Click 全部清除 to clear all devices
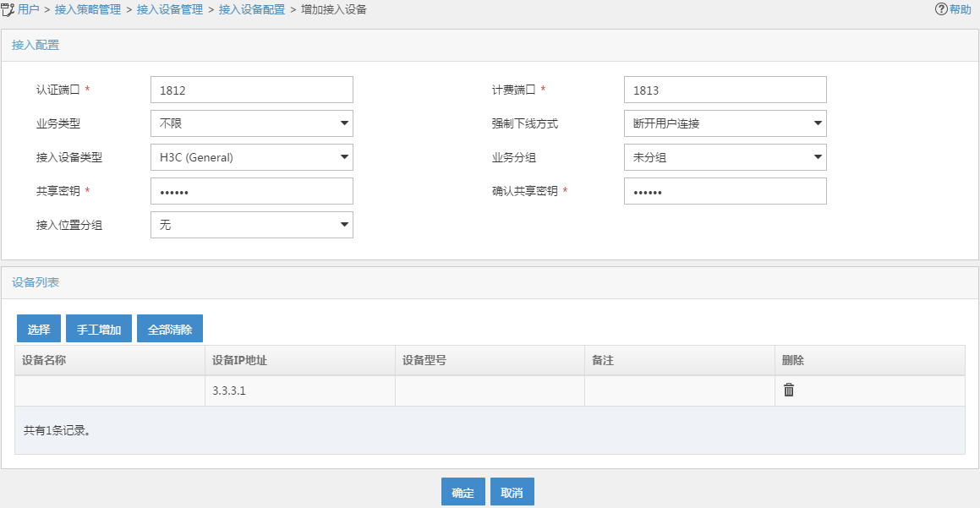 (170, 329)
